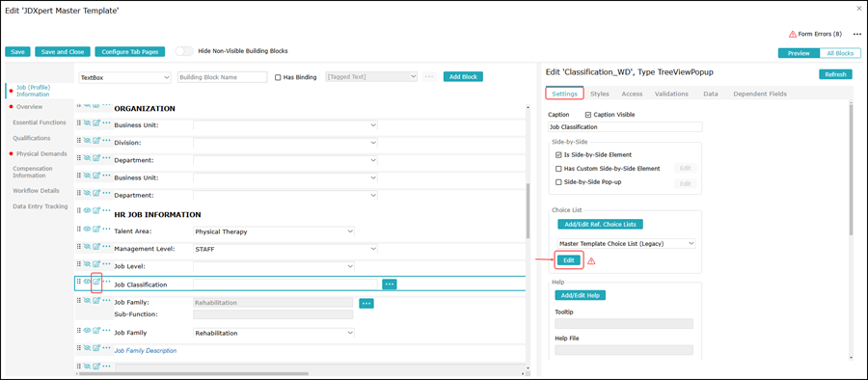Edit the HR JOB INFORMATION heading block
The width and height of the screenshot is (868, 380).
[x=96, y=210]
